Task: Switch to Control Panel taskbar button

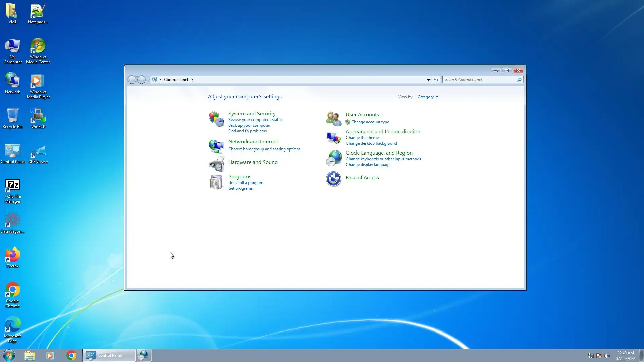Action: tap(109, 355)
